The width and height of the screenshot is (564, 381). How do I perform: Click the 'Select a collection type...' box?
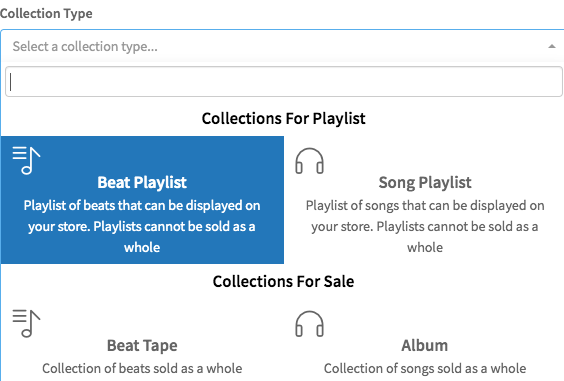(x=282, y=46)
